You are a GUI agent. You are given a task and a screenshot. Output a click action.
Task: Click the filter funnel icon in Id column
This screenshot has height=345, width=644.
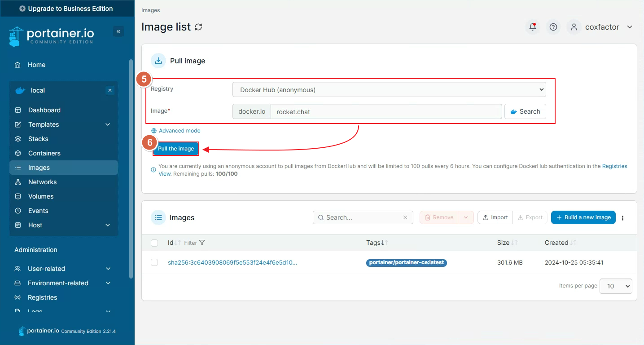coord(202,243)
